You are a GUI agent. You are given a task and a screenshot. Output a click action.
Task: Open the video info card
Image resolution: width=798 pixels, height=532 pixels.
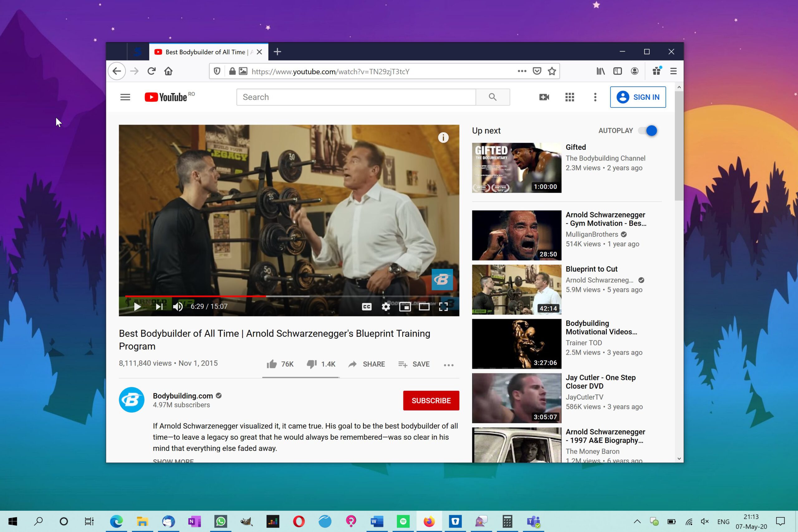pos(443,137)
